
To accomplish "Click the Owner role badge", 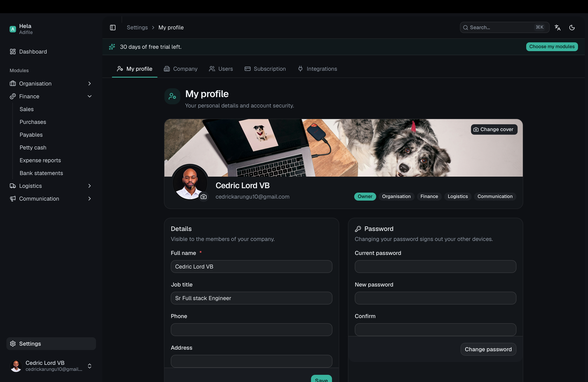I will click(x=365, y=196).
